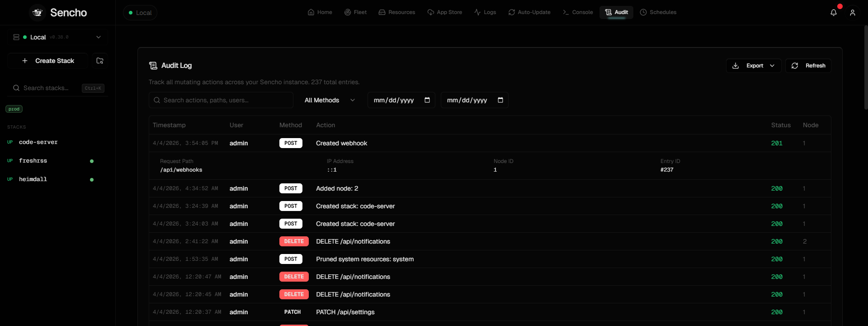Viewport: 868px width, 326px height.
Task: Expand the Pruned system resources: system row
Action: 490,259
